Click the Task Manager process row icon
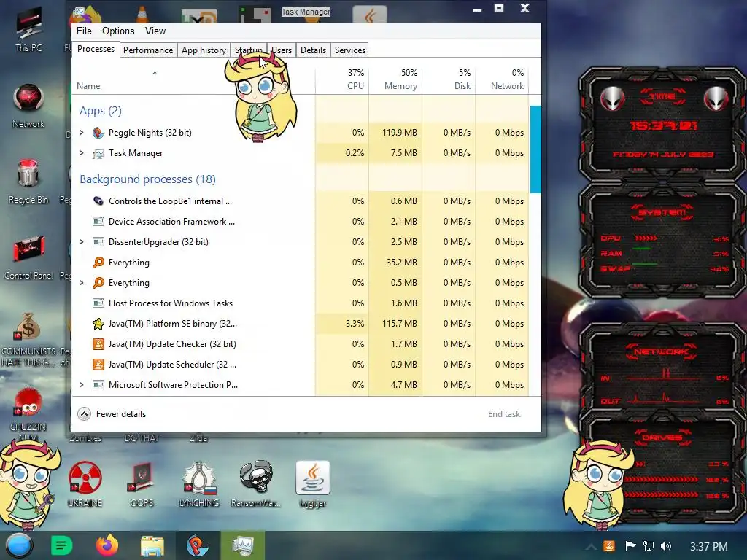 [x=98, y=153]
